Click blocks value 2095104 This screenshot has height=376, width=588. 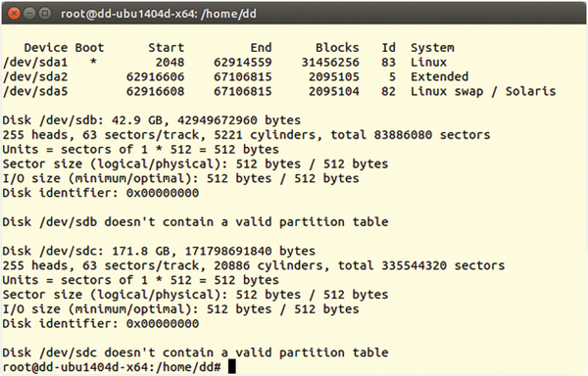click(x=334, y=91)
